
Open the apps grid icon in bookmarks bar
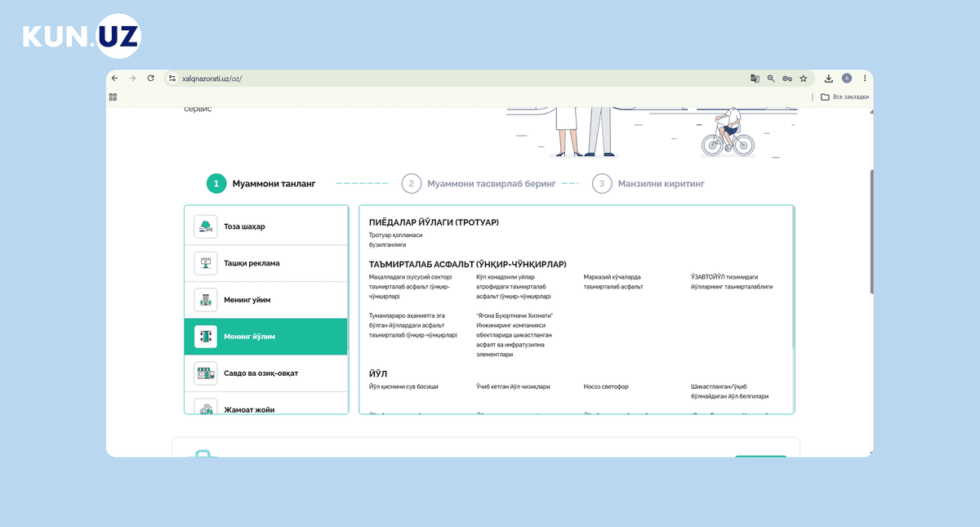pos(113,96)
